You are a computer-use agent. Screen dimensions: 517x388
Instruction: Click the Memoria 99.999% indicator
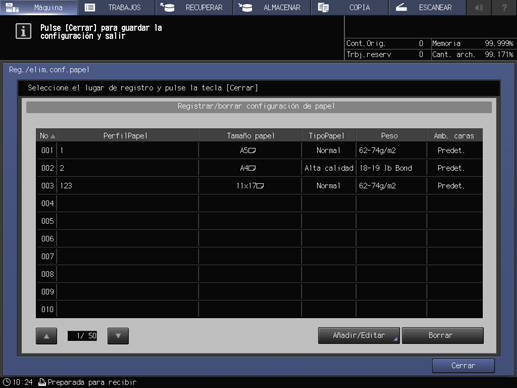[x=473, y=43]
